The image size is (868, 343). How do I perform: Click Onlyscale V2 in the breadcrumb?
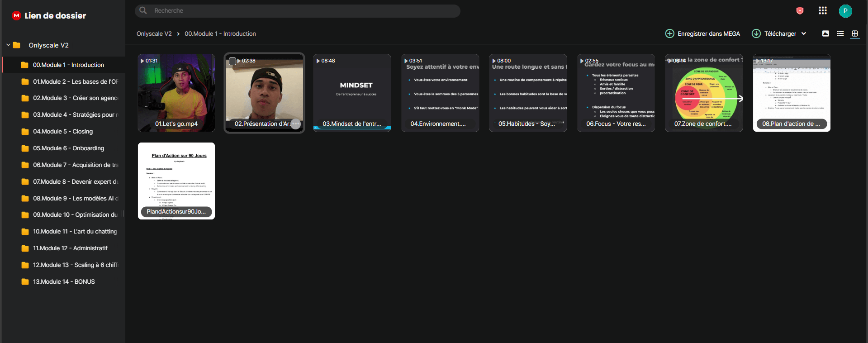point(154,34)
